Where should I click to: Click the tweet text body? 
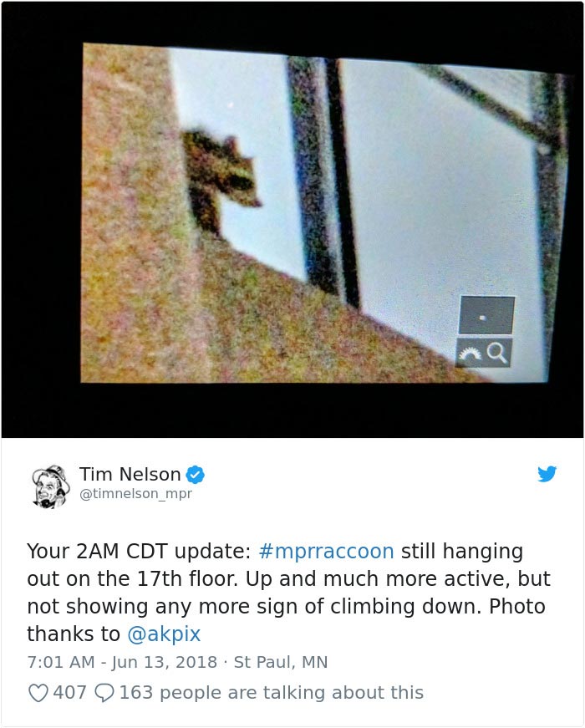(288, 593)
